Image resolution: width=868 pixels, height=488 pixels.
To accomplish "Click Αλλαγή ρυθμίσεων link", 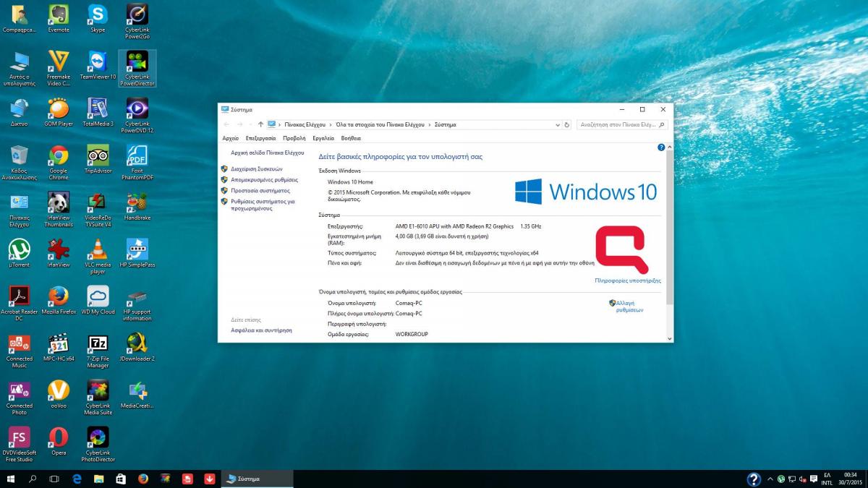I will tap(629, 307).
